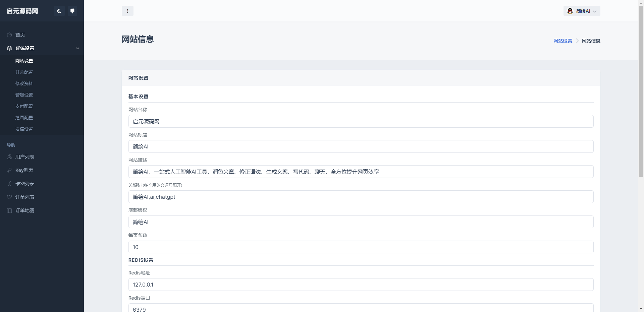
Task: Select 绘画配置 submenu item
Action: [x=24, y=118]
